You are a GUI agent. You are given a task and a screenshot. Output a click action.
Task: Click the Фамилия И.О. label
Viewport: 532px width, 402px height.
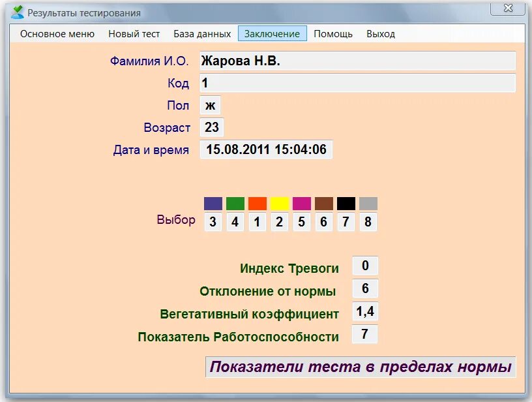point(149,61)
